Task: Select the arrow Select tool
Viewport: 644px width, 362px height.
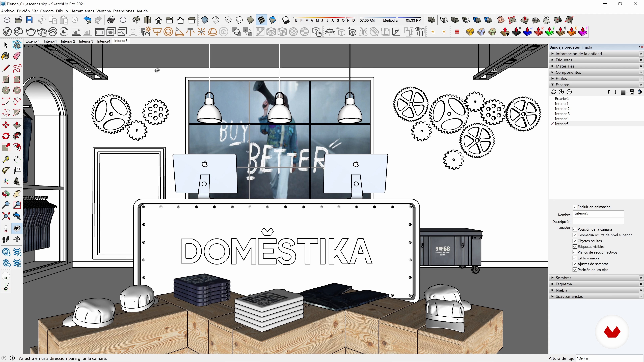Action: coord(6,45)
